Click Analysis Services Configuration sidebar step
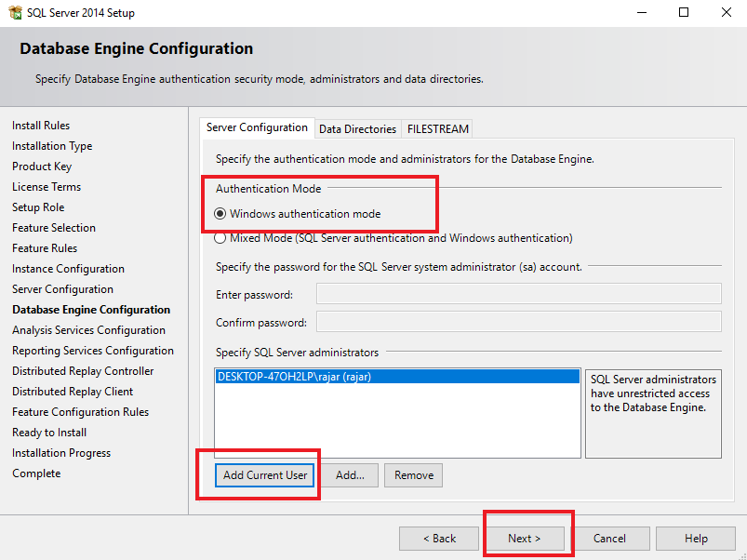This screenshot has width=747, height=560. tap(88, 330)
